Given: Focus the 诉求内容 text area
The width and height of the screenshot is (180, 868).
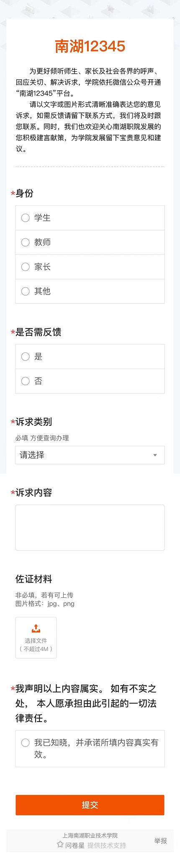Looking at the screenshot, I should point(90,527).
